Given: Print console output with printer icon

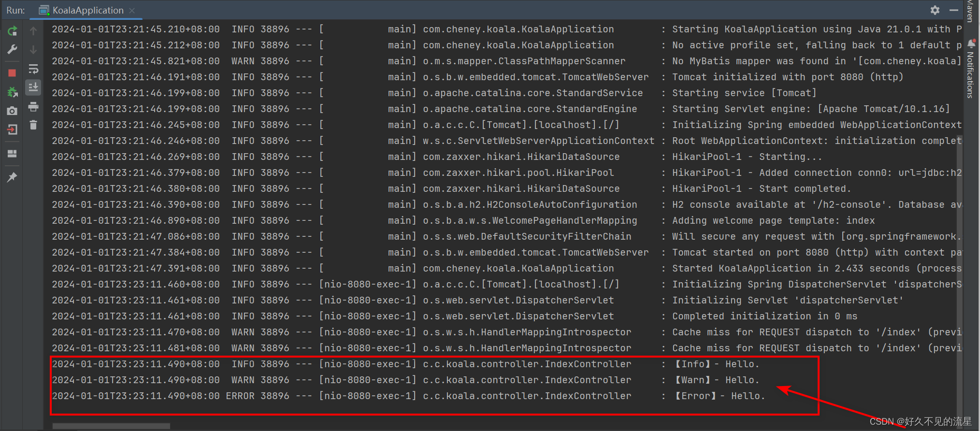Looking at the screenshot, I should (33, 106).
